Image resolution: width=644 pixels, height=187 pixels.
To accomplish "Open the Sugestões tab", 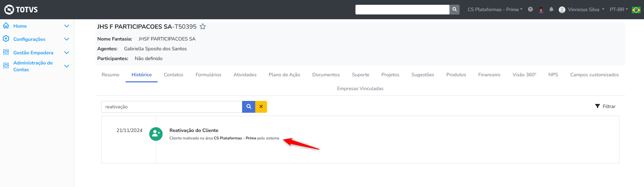I will (423, 75).
